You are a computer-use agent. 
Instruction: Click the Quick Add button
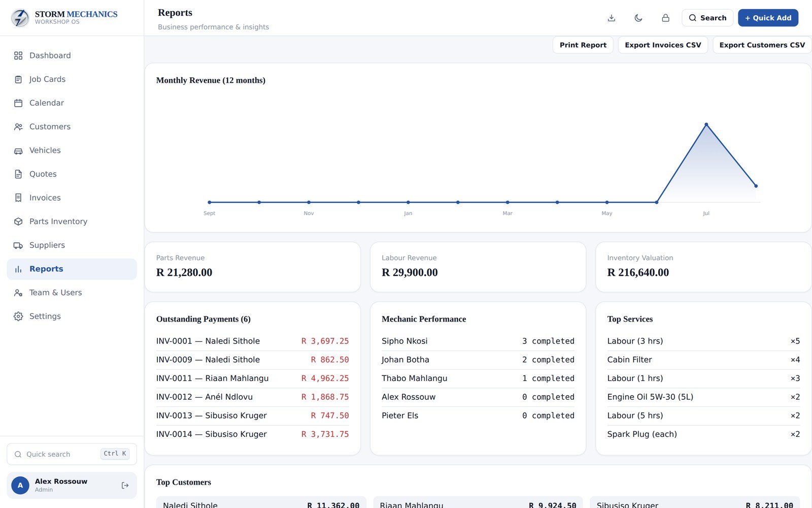(x=768, y=18)
